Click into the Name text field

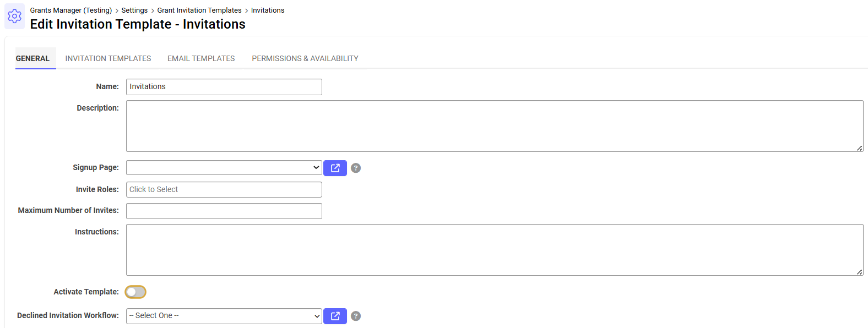coord(224,87)
